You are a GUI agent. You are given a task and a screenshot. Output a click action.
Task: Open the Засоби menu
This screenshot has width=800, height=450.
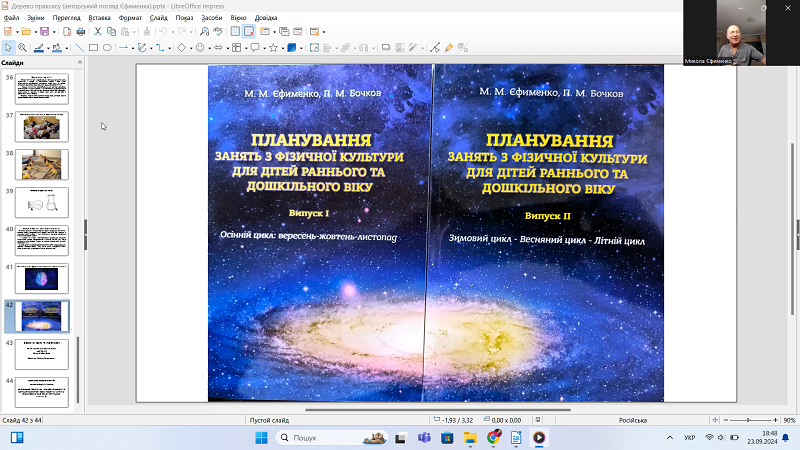pyautogui.click(x=212, y=17)
